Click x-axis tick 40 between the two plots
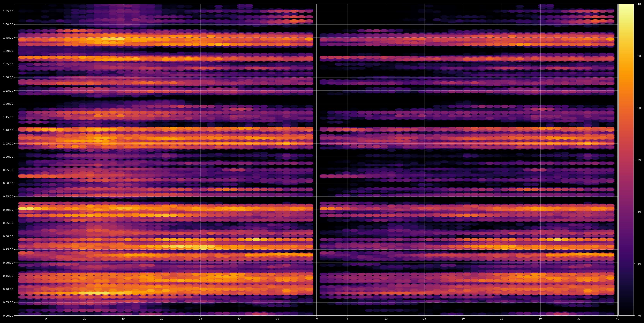Image resolution: width=644 pixels, height=323 pixels. coord(316,319)
